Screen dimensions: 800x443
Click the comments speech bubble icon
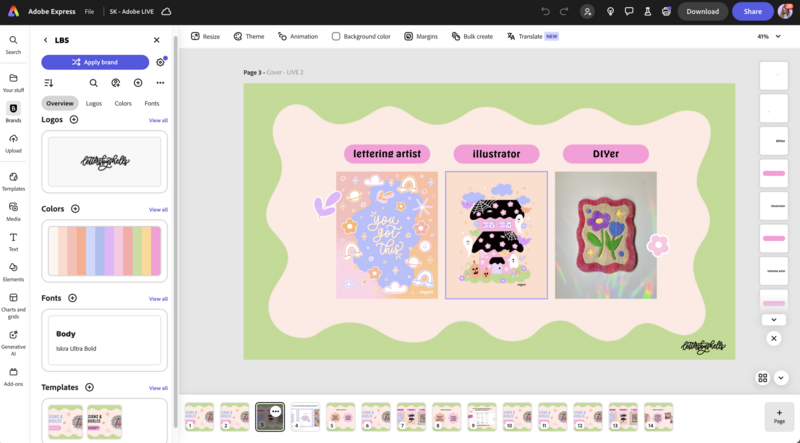click(x=629, y=11)
